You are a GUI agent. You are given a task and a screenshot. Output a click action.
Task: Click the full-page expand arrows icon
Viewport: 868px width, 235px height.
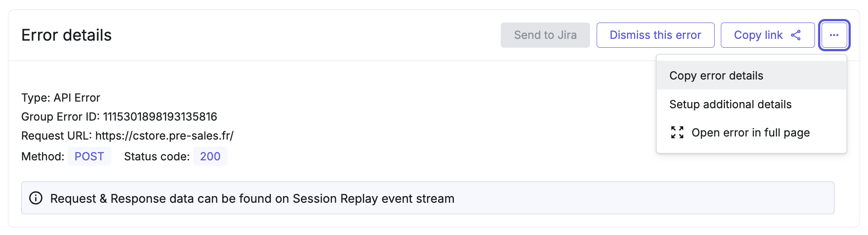point(677,133)
